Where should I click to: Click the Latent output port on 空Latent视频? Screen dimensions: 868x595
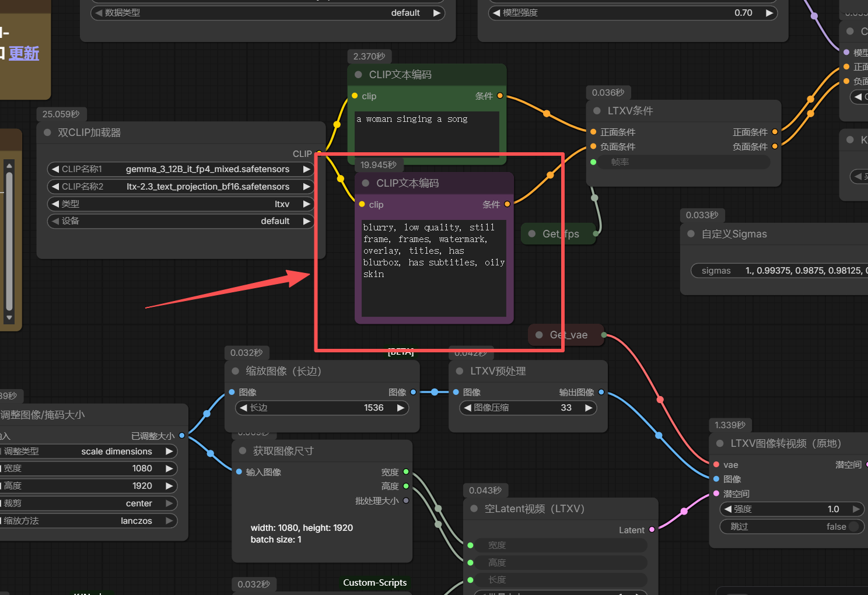(652, 530)
